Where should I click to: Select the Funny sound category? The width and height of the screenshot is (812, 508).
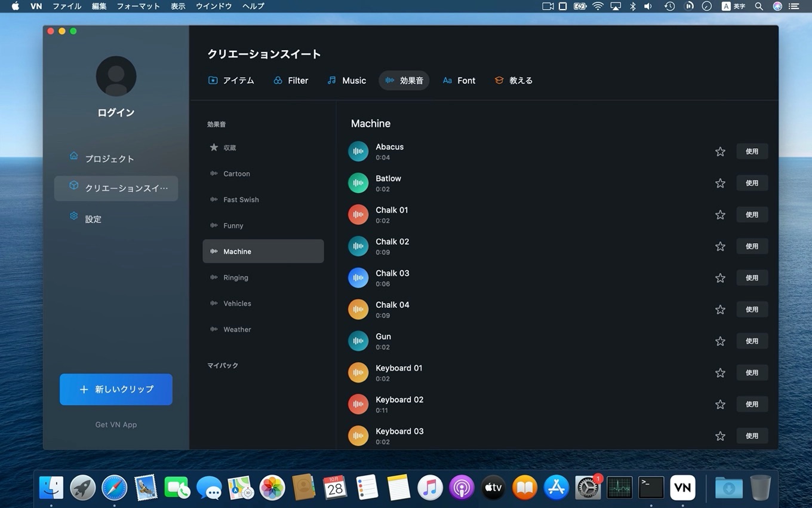(x=263, y=225)
